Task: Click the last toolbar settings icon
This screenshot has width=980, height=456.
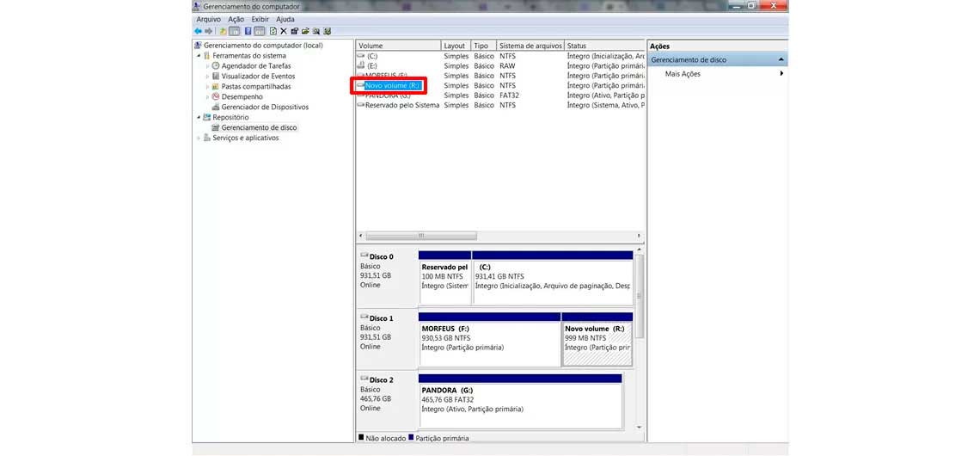Action: pos(327,31)
